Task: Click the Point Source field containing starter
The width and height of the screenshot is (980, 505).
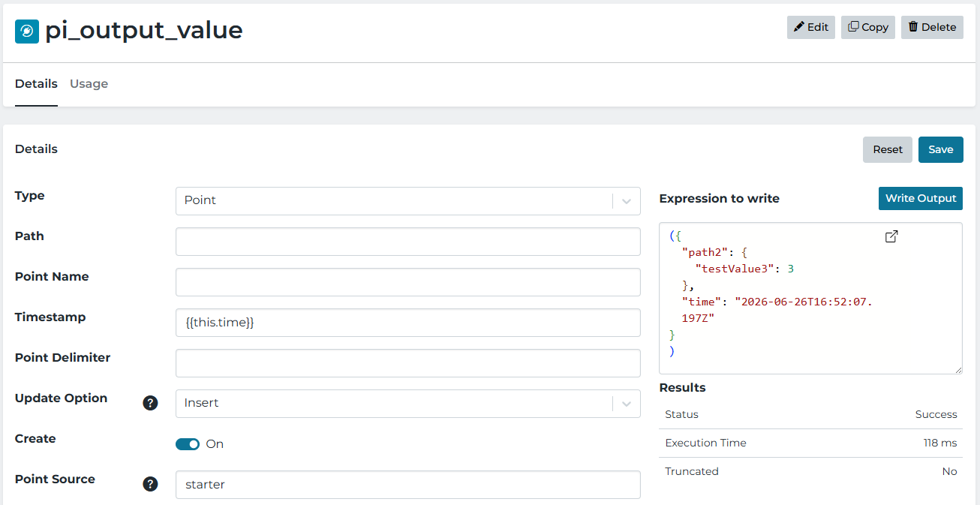Action: point(408,485)
